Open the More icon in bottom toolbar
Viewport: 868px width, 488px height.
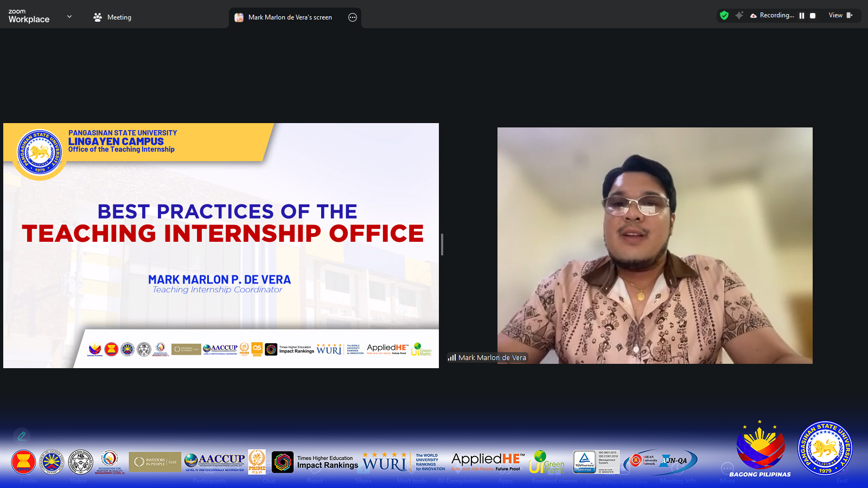pyautogui.click(x=727, y=470)
